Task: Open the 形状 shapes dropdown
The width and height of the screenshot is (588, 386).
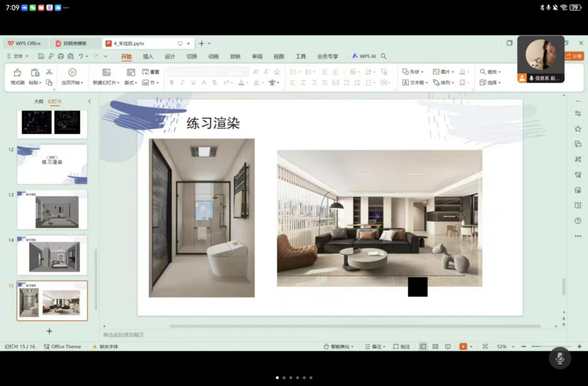Action: (413, 72)
